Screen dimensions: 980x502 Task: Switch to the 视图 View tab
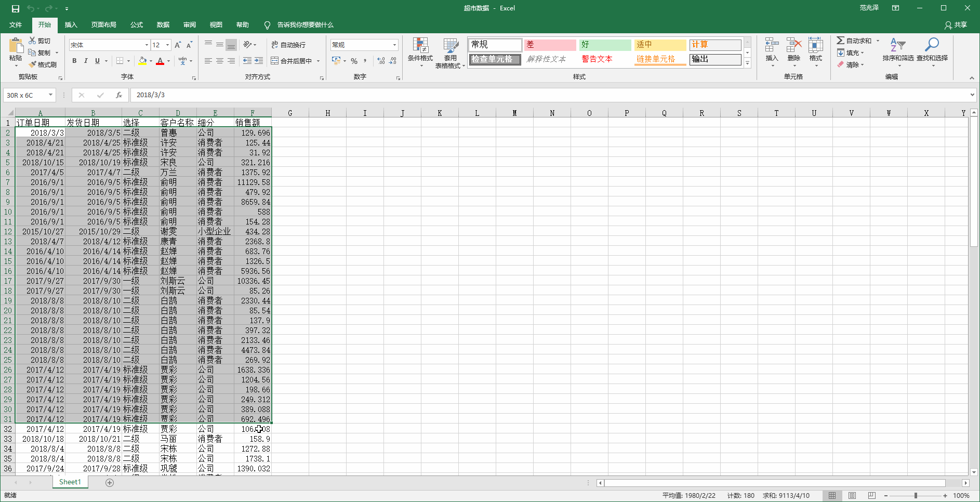(216, 24)
